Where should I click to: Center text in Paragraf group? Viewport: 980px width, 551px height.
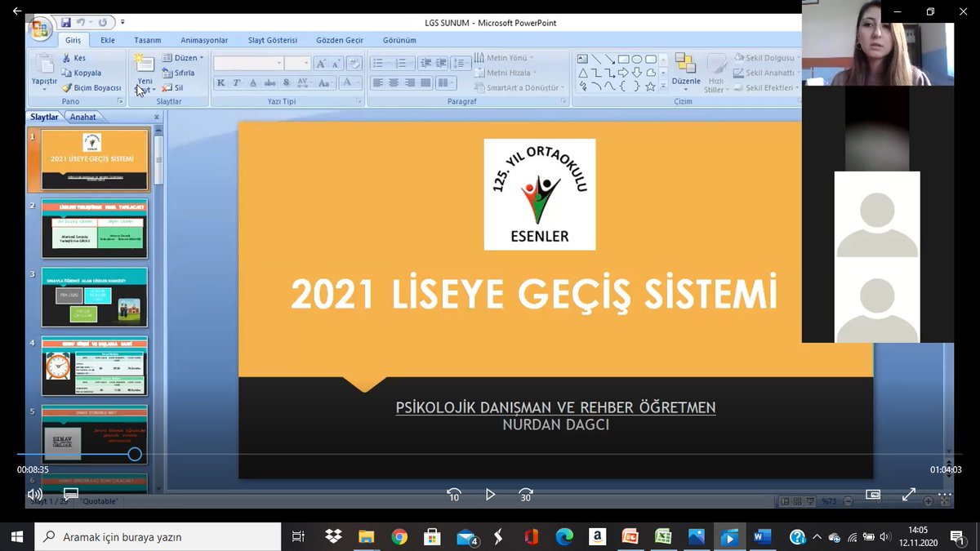coord(394,82)
